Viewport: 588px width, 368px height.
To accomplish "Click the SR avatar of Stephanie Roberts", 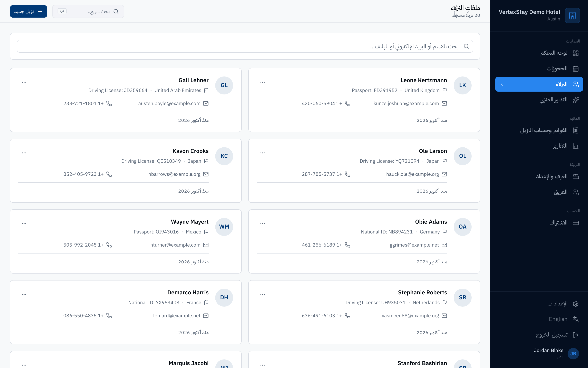I will [x=462, y=297].
